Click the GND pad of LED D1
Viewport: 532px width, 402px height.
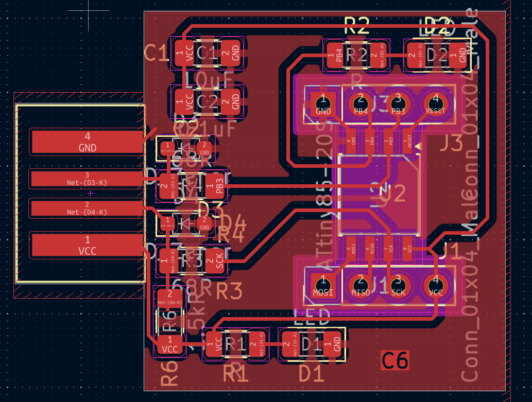(x=336, y=344)
